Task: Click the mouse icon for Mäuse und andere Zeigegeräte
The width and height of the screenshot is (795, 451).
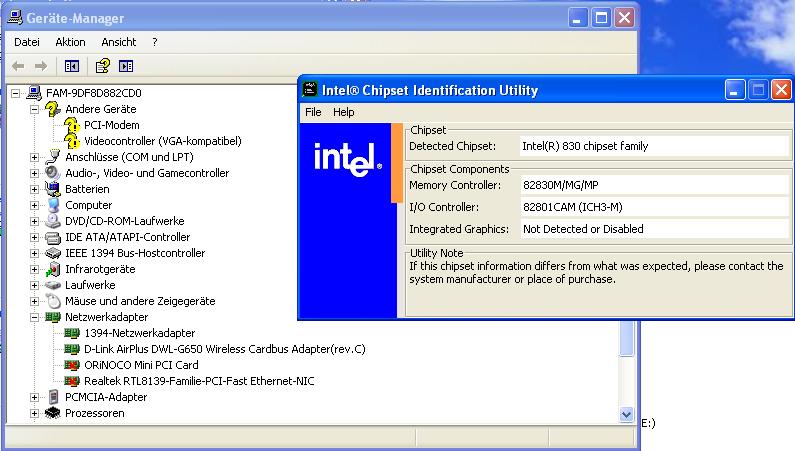Action: point(53,301)
